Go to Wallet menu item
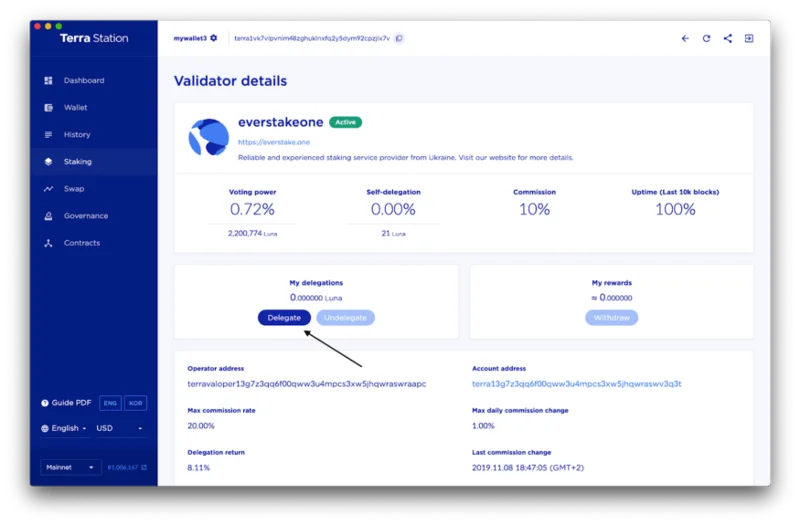Viewport: 800px width, 525px height. (x=76, y=108)
